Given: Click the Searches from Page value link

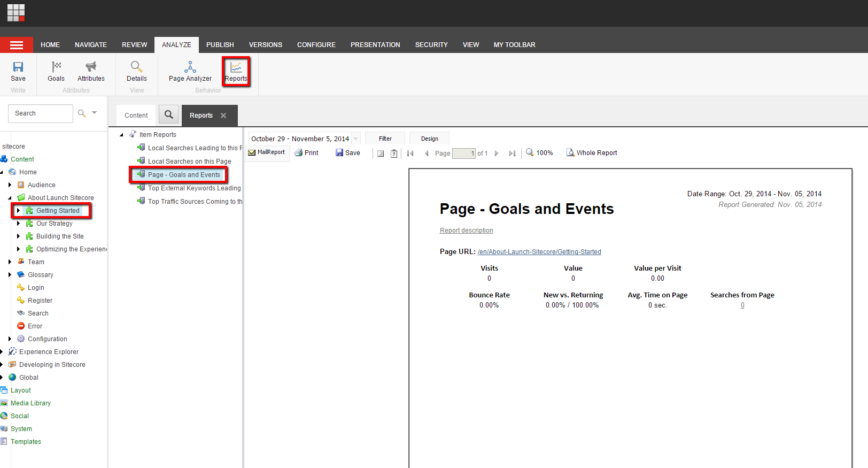Looking at the screenshot, I should (742, 305).
